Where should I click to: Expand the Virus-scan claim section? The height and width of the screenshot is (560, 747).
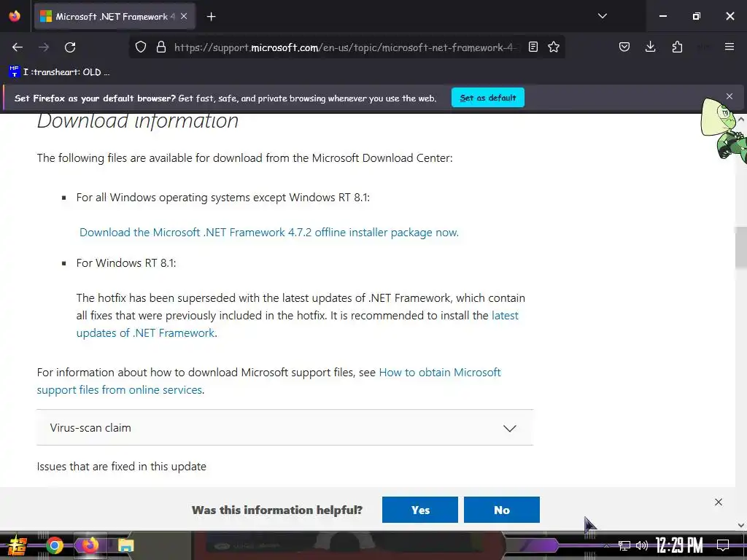(x=285, y=427)
